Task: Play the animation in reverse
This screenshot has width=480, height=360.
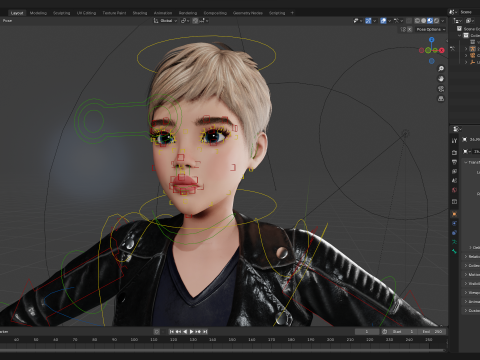Action: tap(185, 332)
